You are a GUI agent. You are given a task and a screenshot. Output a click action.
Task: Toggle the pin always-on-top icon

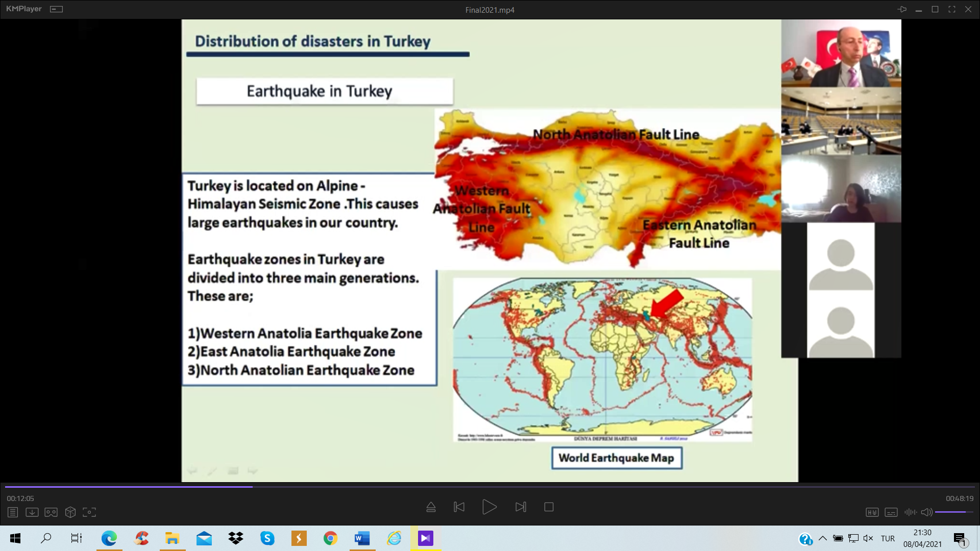tap(902, 9)
